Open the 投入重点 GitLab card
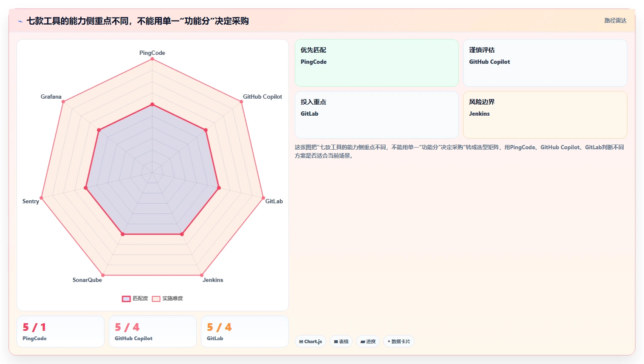644x364 pixels. point(377,115)
